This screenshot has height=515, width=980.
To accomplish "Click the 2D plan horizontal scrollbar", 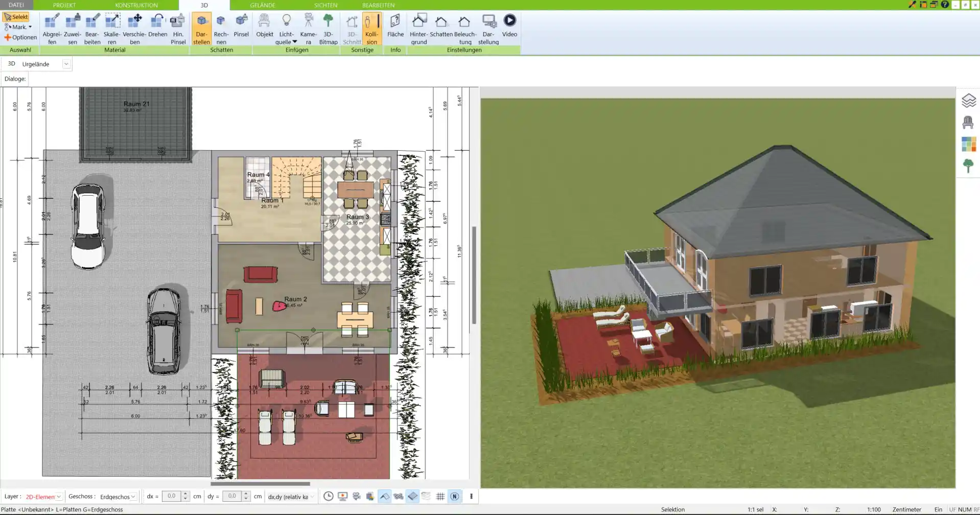I will [x=260, y=483].
